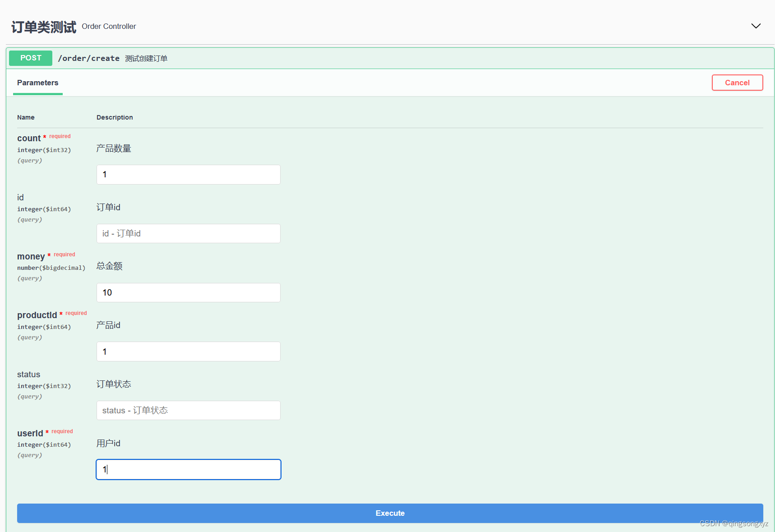
Task: Click the 产品数量 description text
Action: (114, 148)
